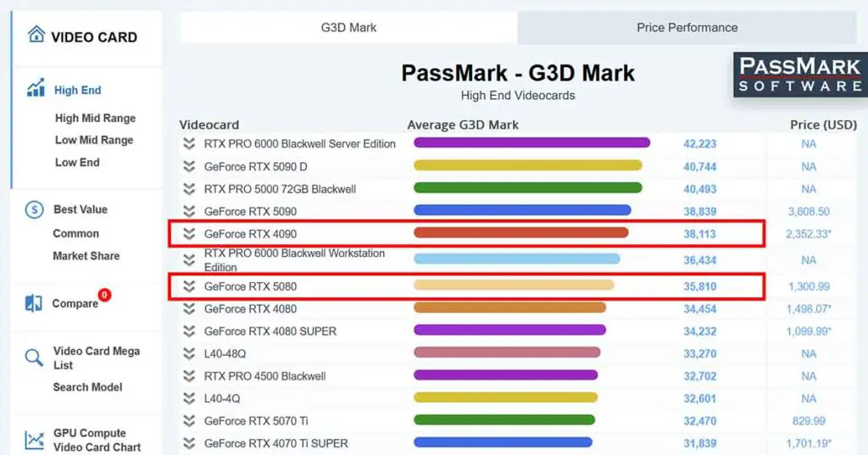This screenshot has height=455, width=868.
Task: Click the GeForce RTX 5070 Ti name link
Action: point(257,420)
